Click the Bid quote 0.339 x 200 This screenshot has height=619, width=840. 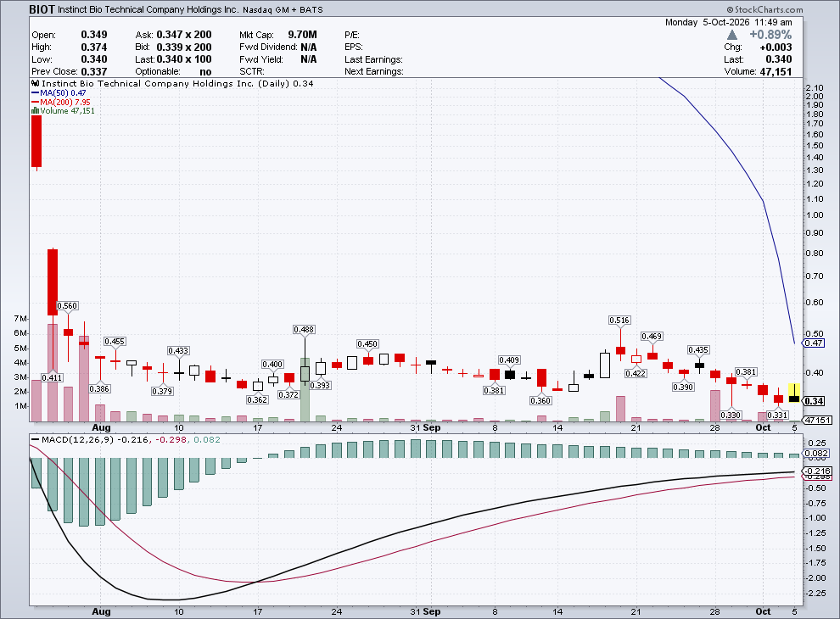(x=184, y=47)
